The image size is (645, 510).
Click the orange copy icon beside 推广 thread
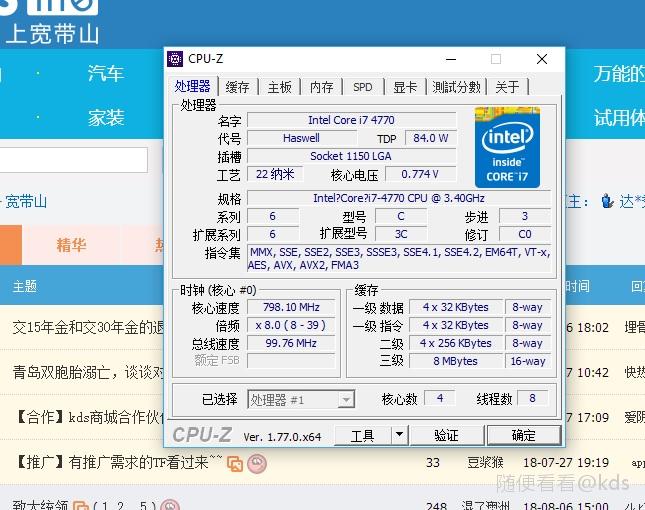click(x=235, y=464)
